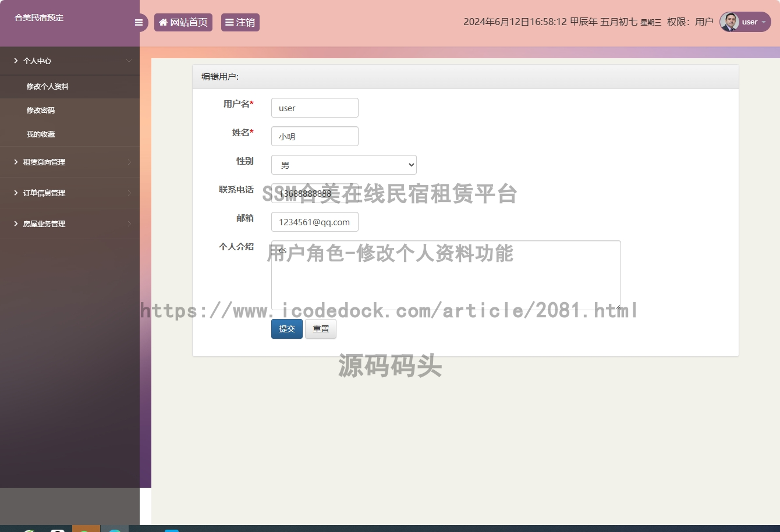
Task: Click the 编辑用户: panel header
Action: pyautogui.click(x=466, y=77)
